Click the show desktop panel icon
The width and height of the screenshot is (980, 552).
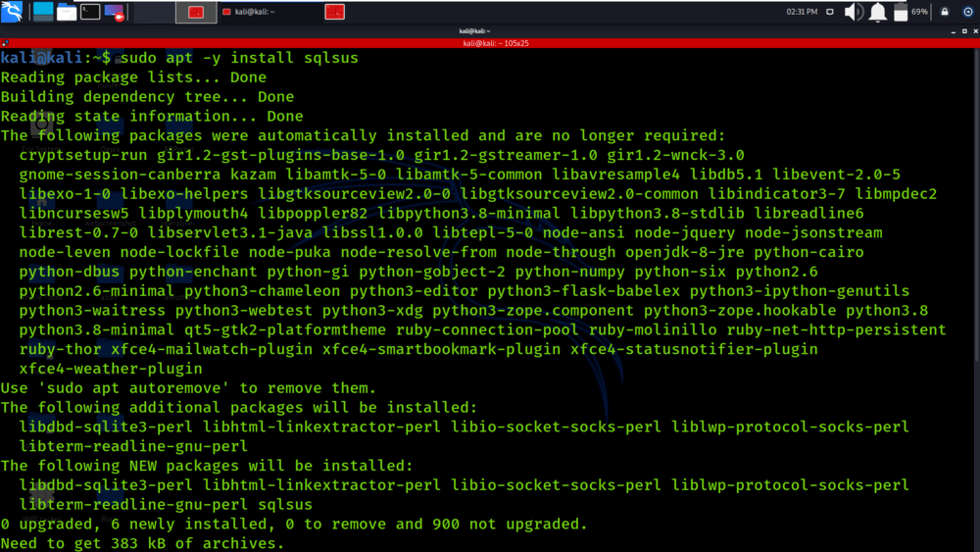[43, 11]
